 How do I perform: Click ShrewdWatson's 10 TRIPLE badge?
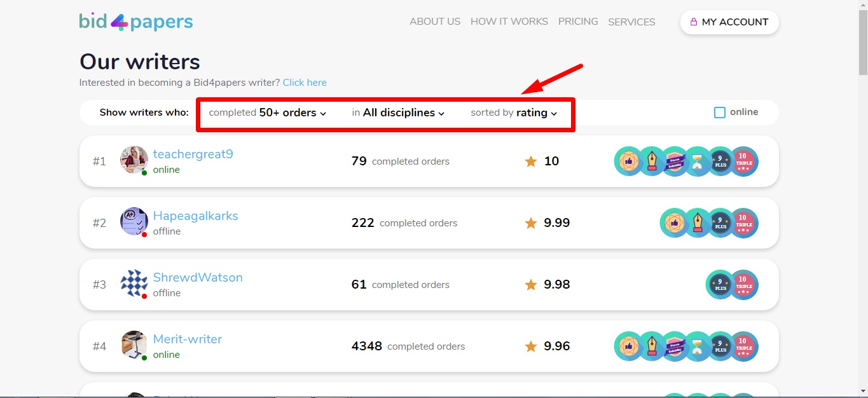[743, 285]
